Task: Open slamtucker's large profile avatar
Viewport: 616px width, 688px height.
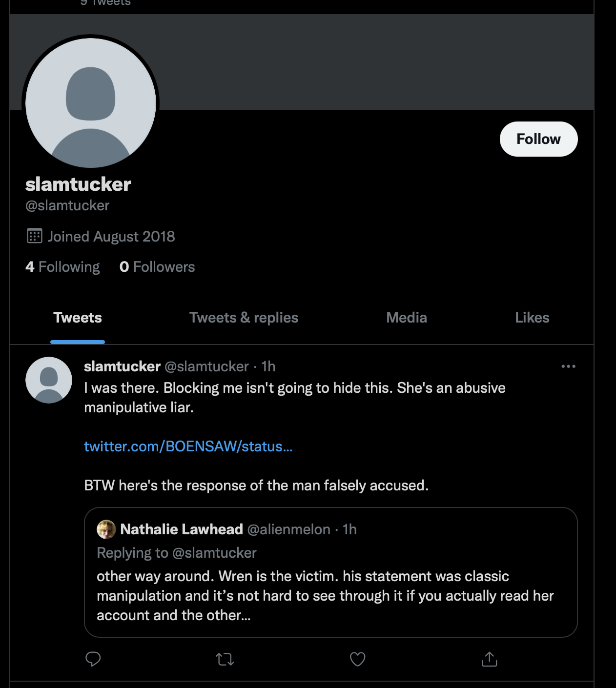Action: coord(91,103)
